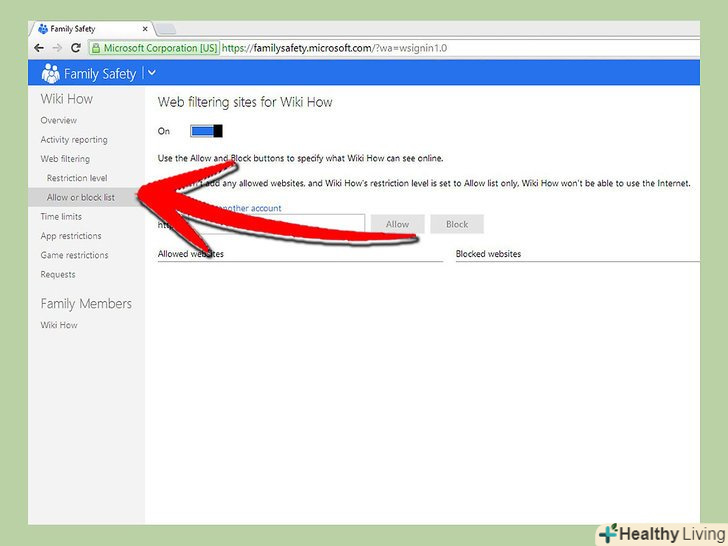The image size is (728, 546).
Task: Click the 'Web filtering sites for Wiki How' heading
Action: (x=245, y=102)
